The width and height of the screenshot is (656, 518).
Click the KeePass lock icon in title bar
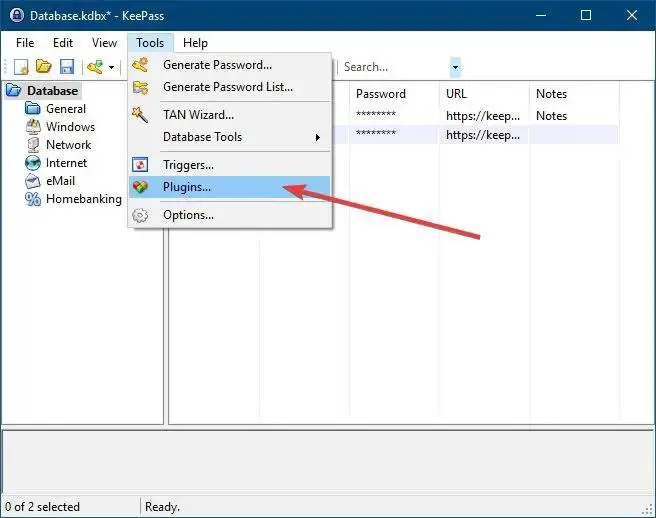click(17, 15)
